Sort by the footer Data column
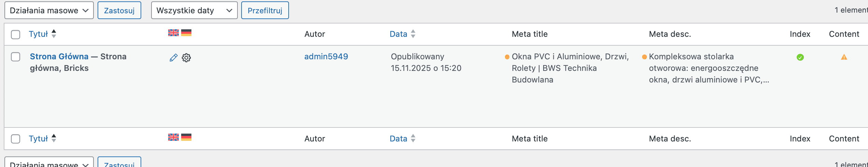This screenshot has width=868, height=167. (x=399, y=139)
